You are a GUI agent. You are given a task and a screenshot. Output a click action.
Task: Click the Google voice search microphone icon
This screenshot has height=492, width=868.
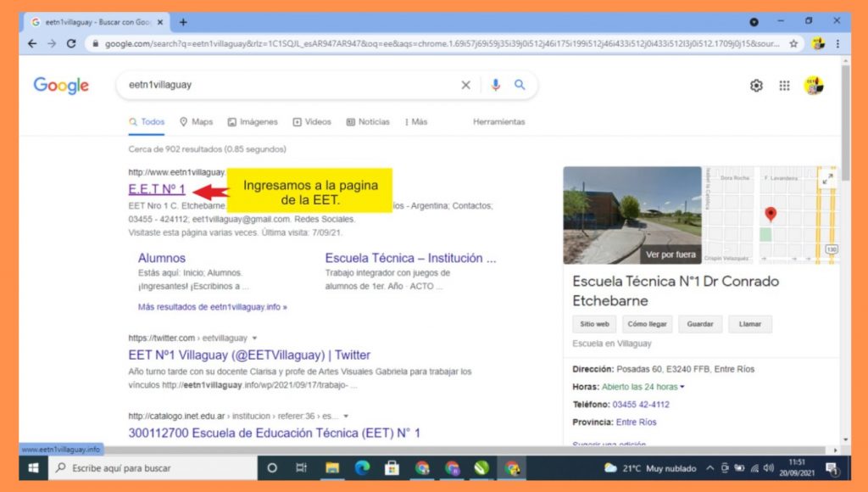tap(496, 85)
